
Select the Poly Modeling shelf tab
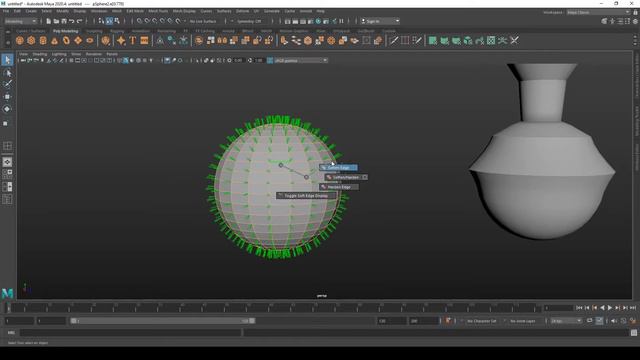65,31
